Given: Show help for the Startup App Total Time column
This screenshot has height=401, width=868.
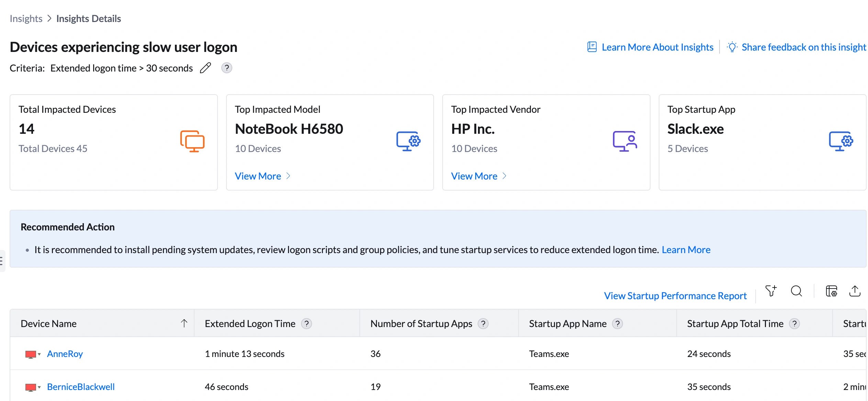Looking at the screenshot, I should pyautogui.click(x=794, y=324).
